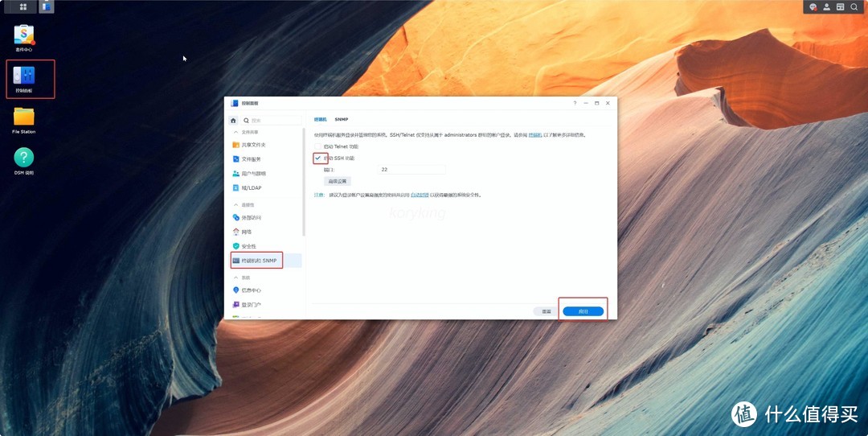The width and height of the screenshot is (868, 436).
Task: Toggle the enable SSH service checkbox
Action: click(x=318, y=158)
